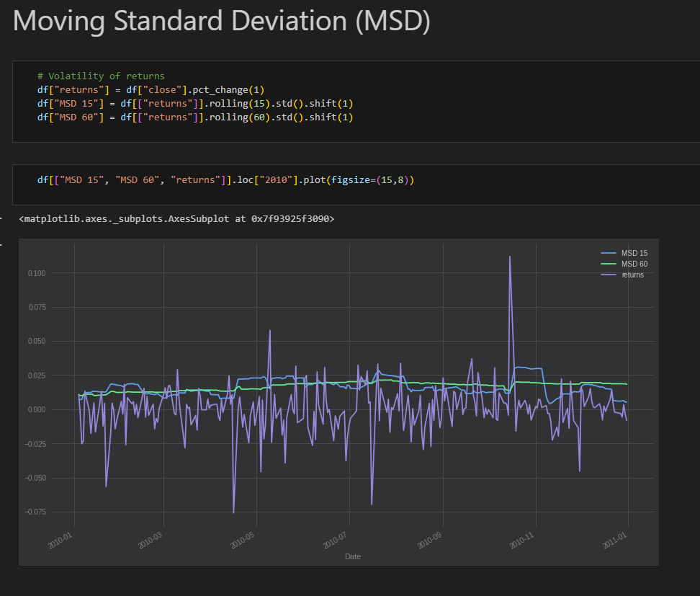The height and width of the screenshot is (596, 700).
Task: Click the Volatility of returns comment line
Action: click(101, 76)
